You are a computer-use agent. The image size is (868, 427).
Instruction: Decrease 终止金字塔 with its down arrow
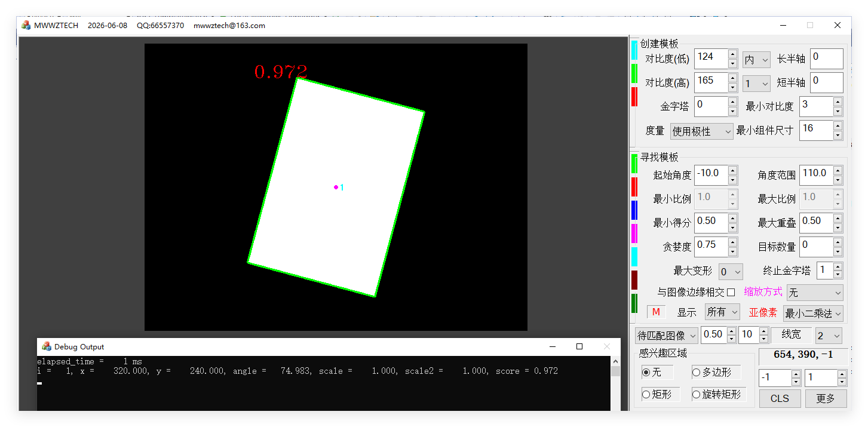(838, 274)
